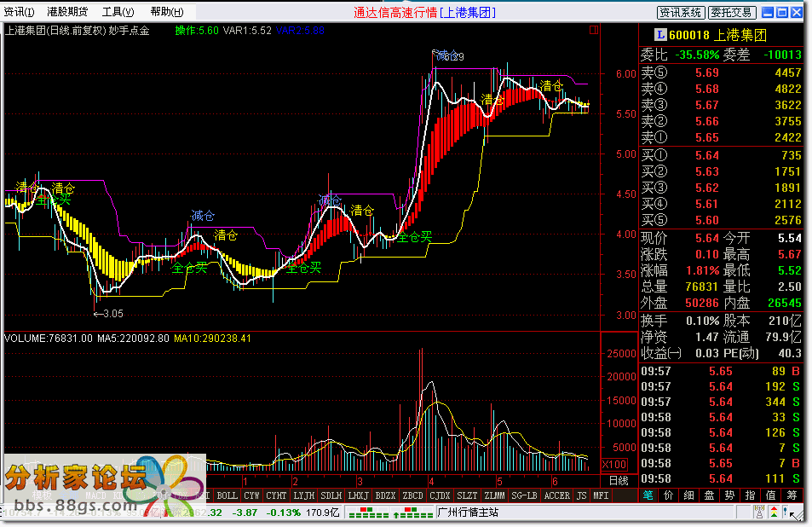This screenshot has height=527, width=812.
Task: Click the rightmost flag icon in status bar
Action: [x=786, y=513]
